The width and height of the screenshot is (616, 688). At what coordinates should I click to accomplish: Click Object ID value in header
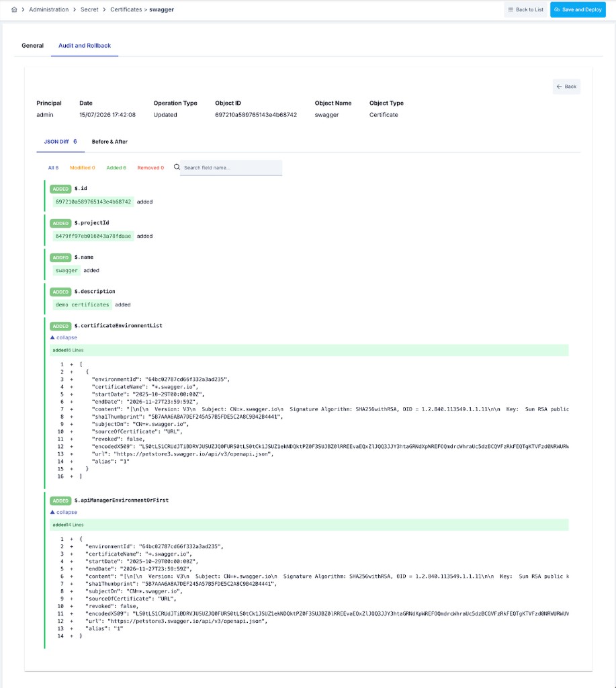[x=256, y=115]
